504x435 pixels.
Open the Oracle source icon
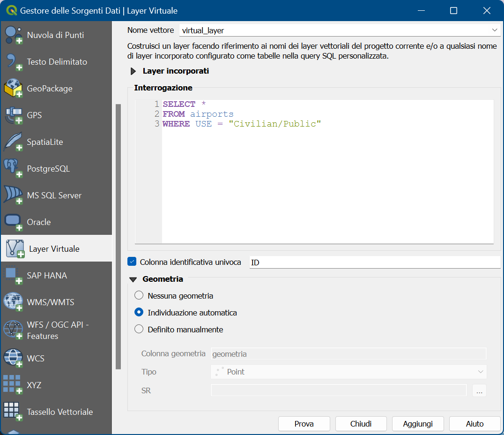(x=13, y=222)
